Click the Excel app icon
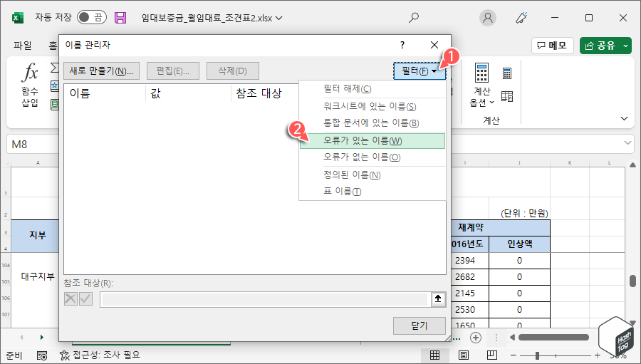 [18, 18]
